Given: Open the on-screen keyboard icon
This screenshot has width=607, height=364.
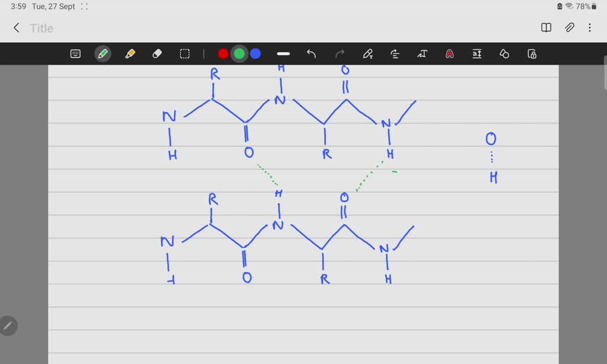Looking at the screenshot, I should click(75, 53).
